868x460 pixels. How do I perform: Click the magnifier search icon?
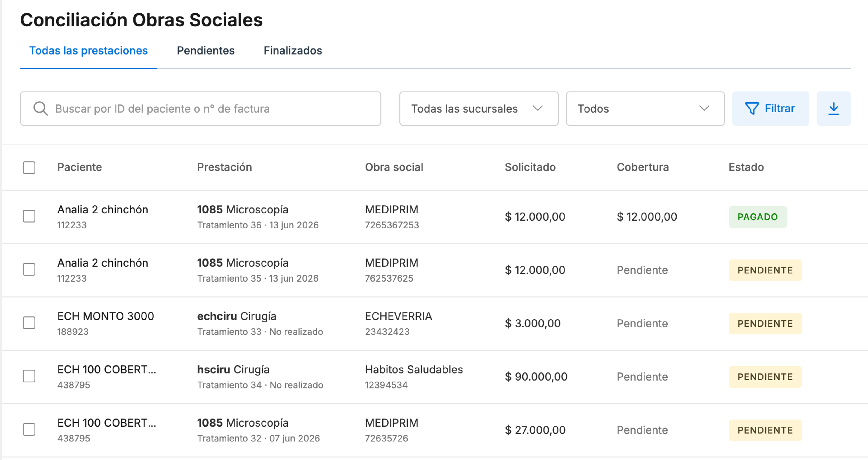pyautogui.click(x=40, y=109)
